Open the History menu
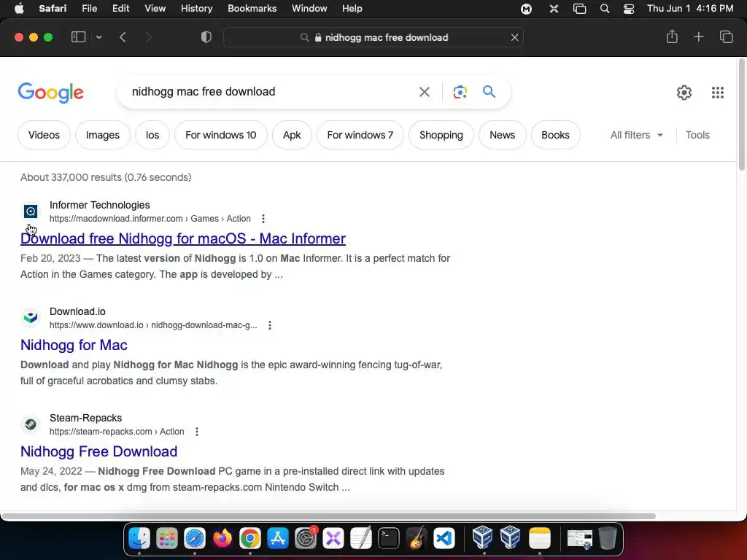747x560 pixels. tap(196, 9)
